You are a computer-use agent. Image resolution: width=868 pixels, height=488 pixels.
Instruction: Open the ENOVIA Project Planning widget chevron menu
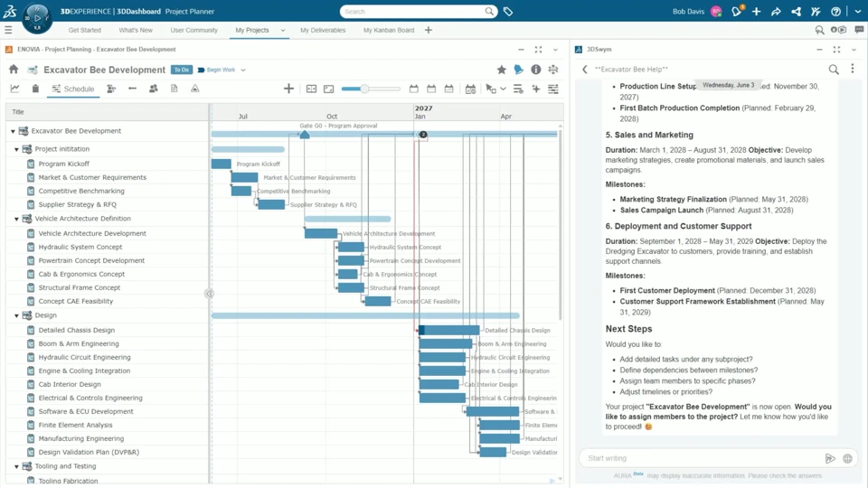point(555,49)
